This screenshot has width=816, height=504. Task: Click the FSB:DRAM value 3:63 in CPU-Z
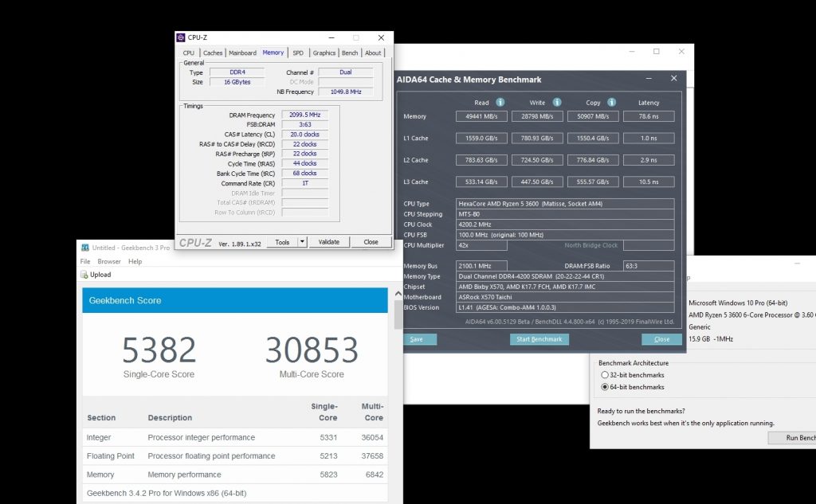(x=305, y=125)
